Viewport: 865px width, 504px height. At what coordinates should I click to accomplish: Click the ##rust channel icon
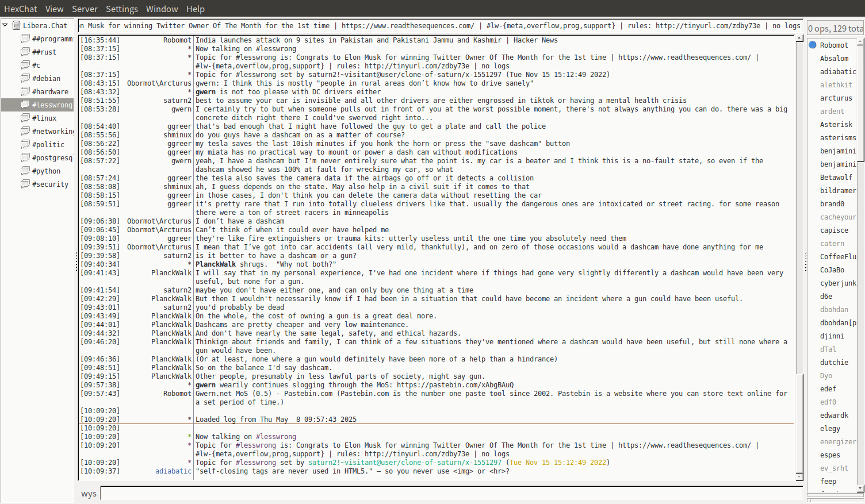[x=25, y=52]
